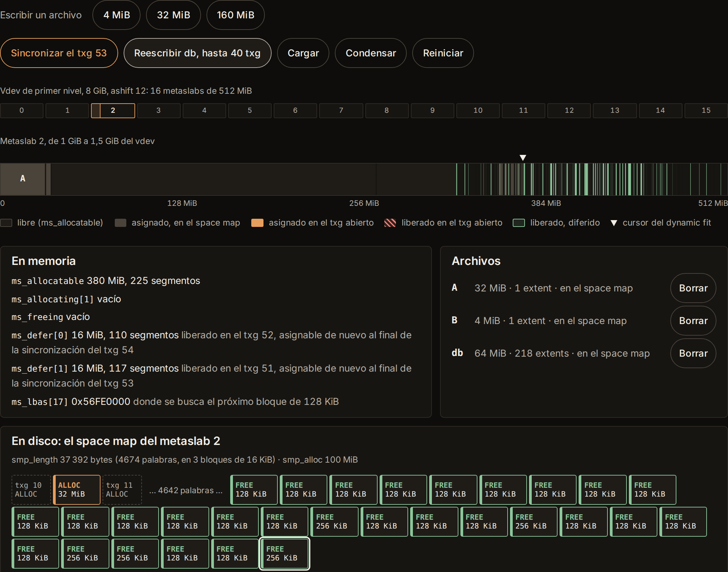Click the cursor del dynamic fit legend triangle

coord(614,223)
